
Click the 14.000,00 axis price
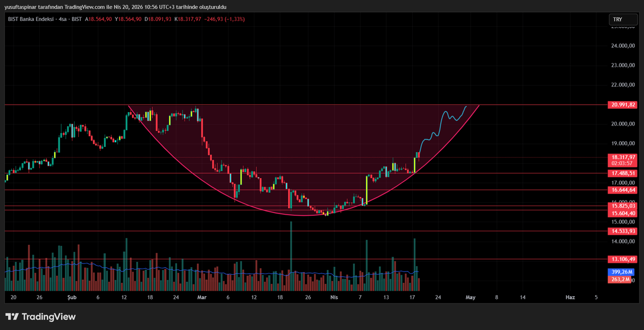point(623,241)
